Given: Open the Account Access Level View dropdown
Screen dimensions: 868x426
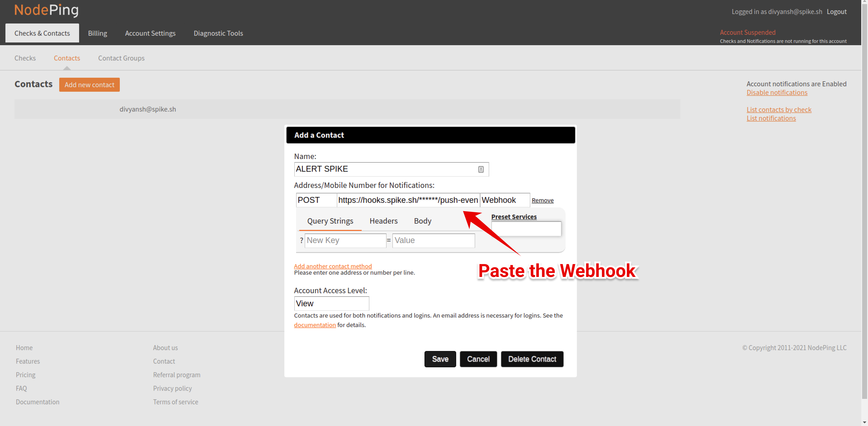Looking at the screenshot, I should tap(332, 304).
